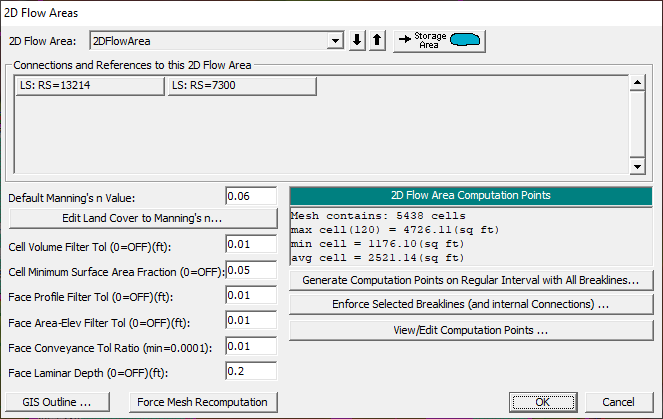Select the LS: RS=13214 connection

click(88, 87)
